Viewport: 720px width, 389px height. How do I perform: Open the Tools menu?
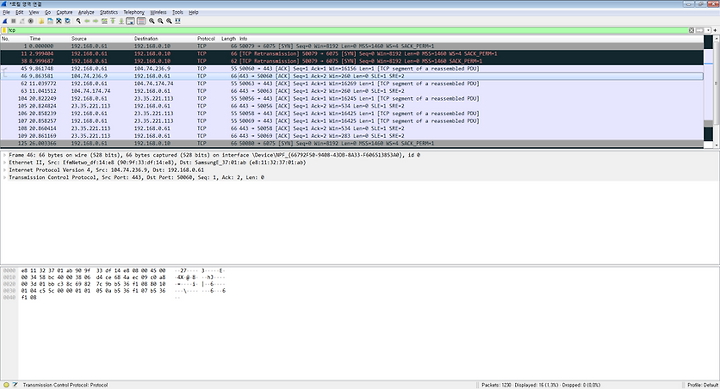pyautogui.click(x=178, y=12)
